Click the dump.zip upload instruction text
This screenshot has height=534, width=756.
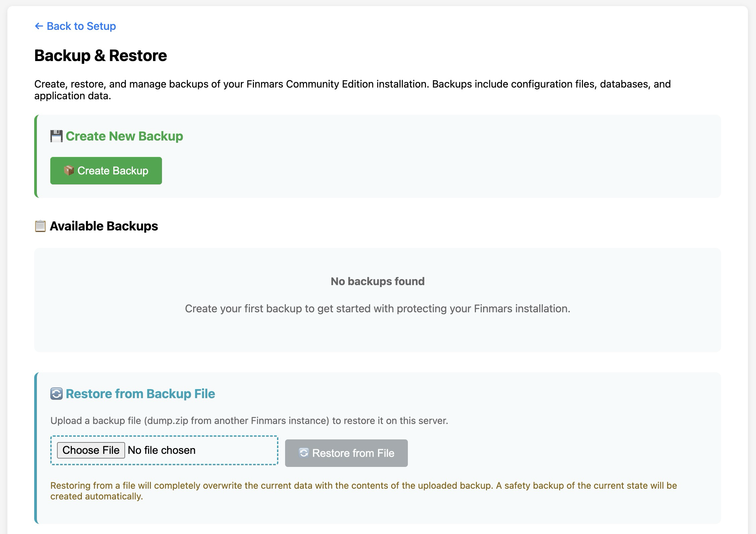tap(249, 421)
